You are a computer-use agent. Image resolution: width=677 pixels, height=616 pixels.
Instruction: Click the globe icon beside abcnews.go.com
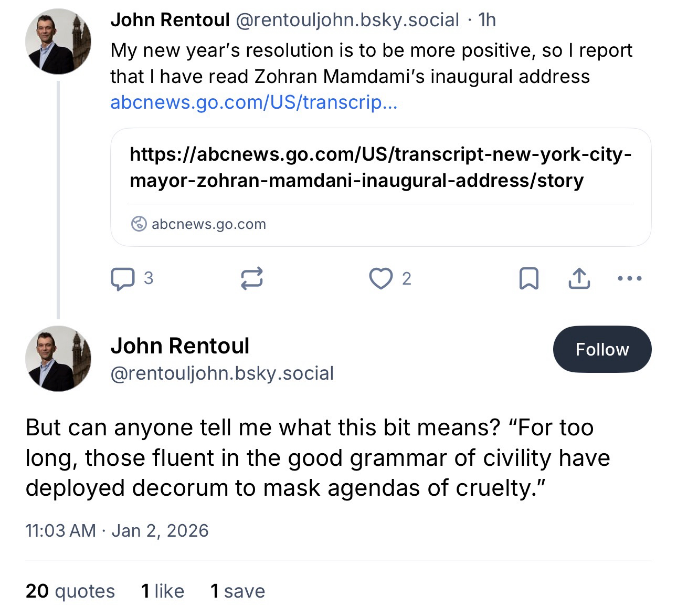139,224
